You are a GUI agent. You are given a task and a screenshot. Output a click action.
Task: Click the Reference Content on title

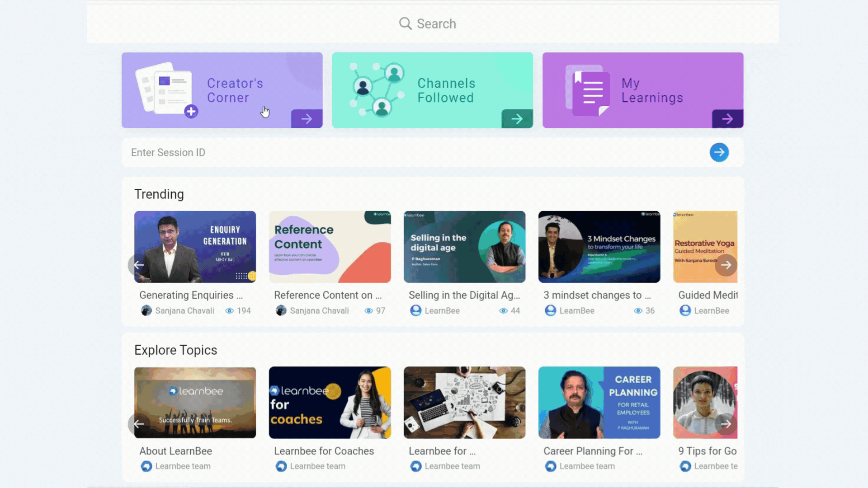click(x=328, y=295)
